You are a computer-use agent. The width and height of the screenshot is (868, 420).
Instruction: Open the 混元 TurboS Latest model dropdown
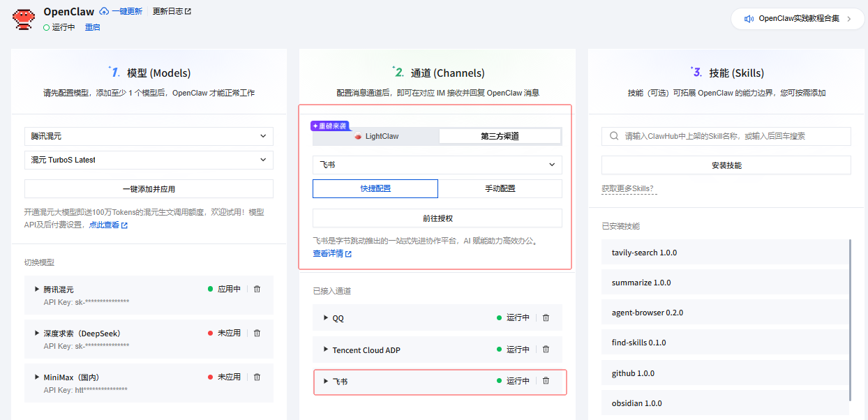[149, 160]
